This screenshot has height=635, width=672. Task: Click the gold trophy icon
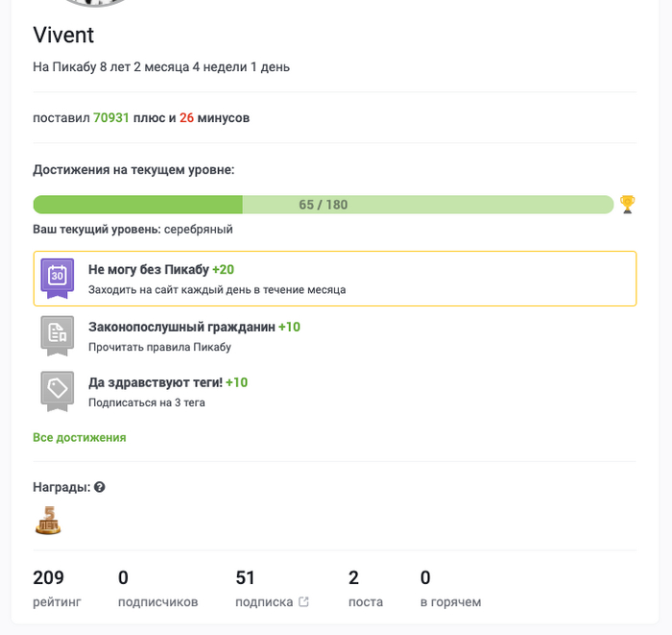627,204
